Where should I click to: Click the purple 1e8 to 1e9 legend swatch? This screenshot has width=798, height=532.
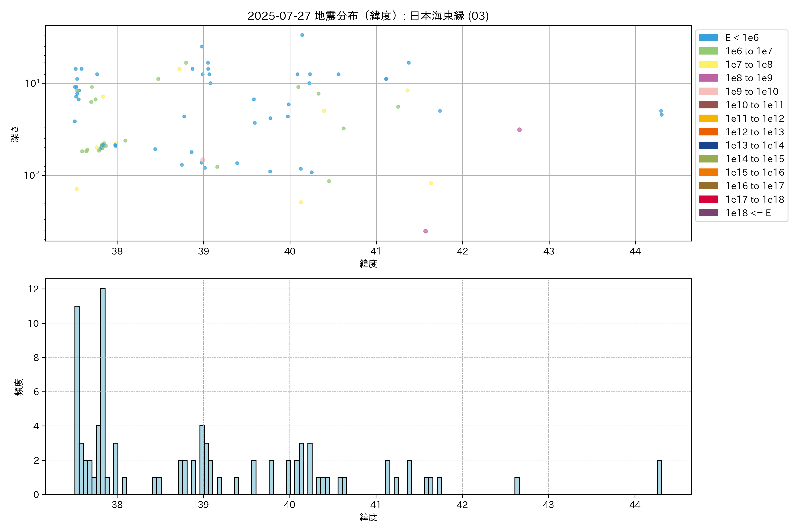pos(708,78)
